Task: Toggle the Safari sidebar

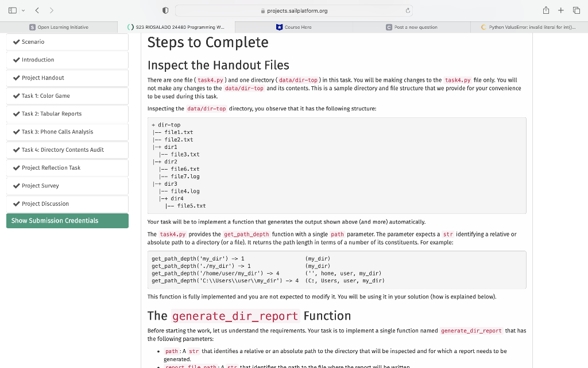Action: pos(12,10)
